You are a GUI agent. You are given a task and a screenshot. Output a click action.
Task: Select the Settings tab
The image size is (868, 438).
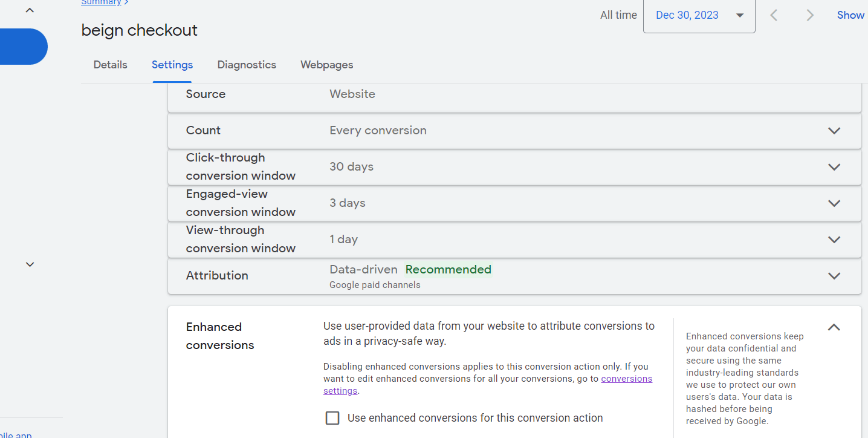click(x=172, y=65)
